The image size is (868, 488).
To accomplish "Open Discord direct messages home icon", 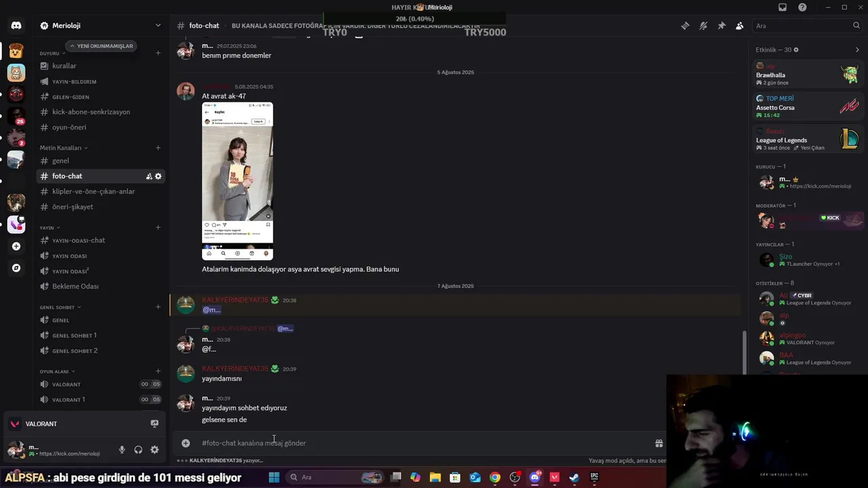I will (x=16, y=25).
